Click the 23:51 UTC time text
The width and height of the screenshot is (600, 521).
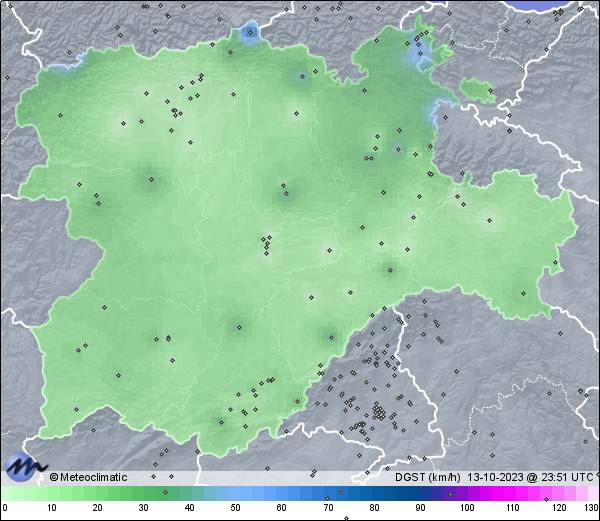click(568, 477)
